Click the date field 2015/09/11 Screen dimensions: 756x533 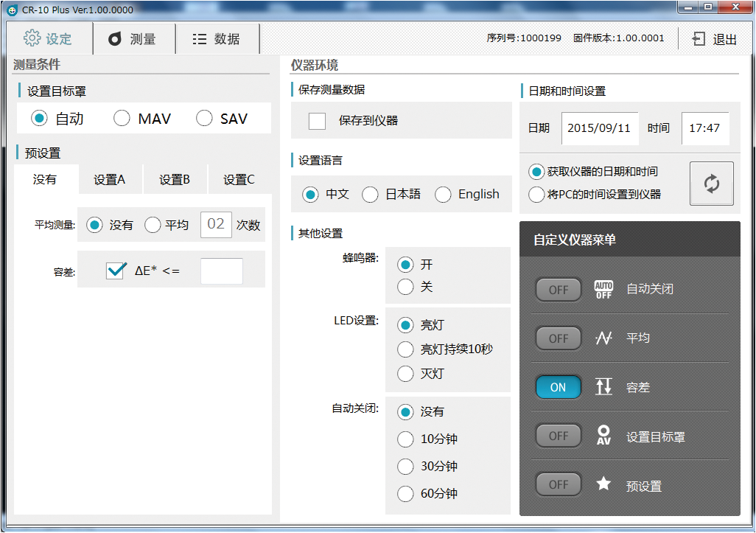point(600,128)
